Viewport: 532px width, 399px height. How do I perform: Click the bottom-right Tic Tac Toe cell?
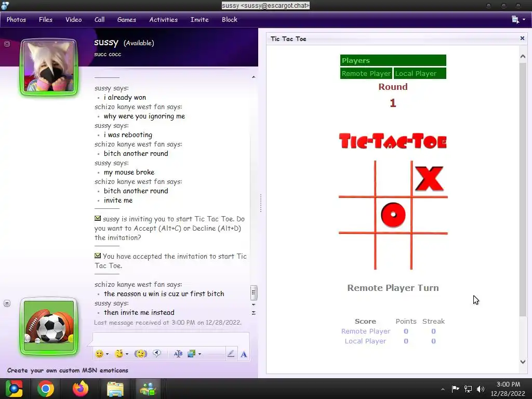[430, 252]
